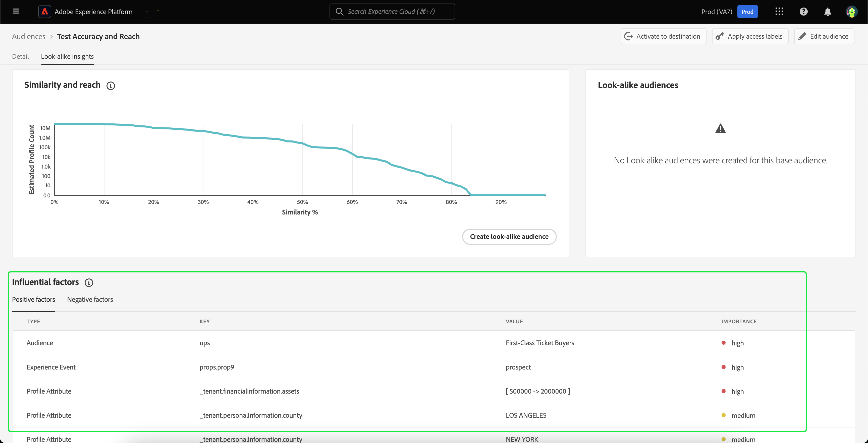The height and width of the screenshot is (443, 868).
Task: Click Activate to destination button
Action: pos(663,36)
